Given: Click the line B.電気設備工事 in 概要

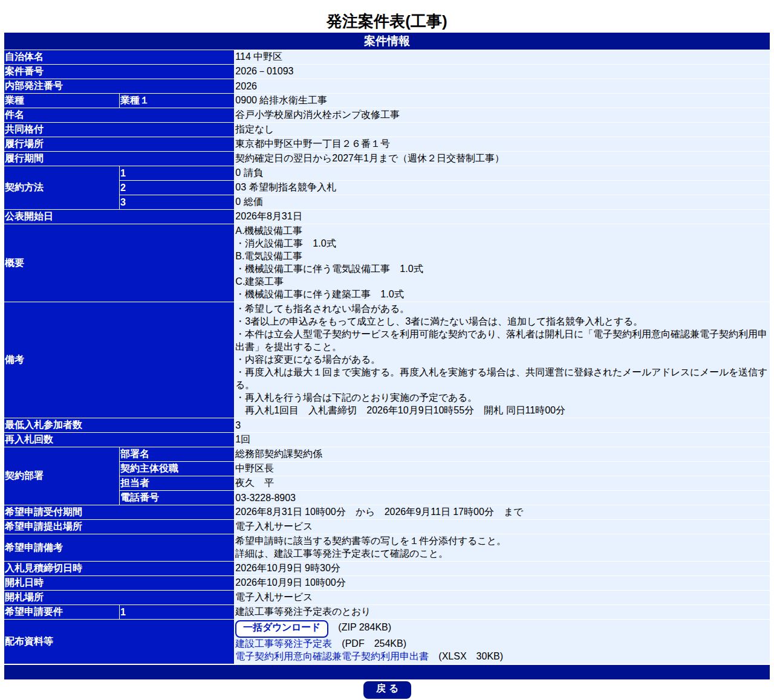Looking at the screenshot, I should (x=268, y=256).
